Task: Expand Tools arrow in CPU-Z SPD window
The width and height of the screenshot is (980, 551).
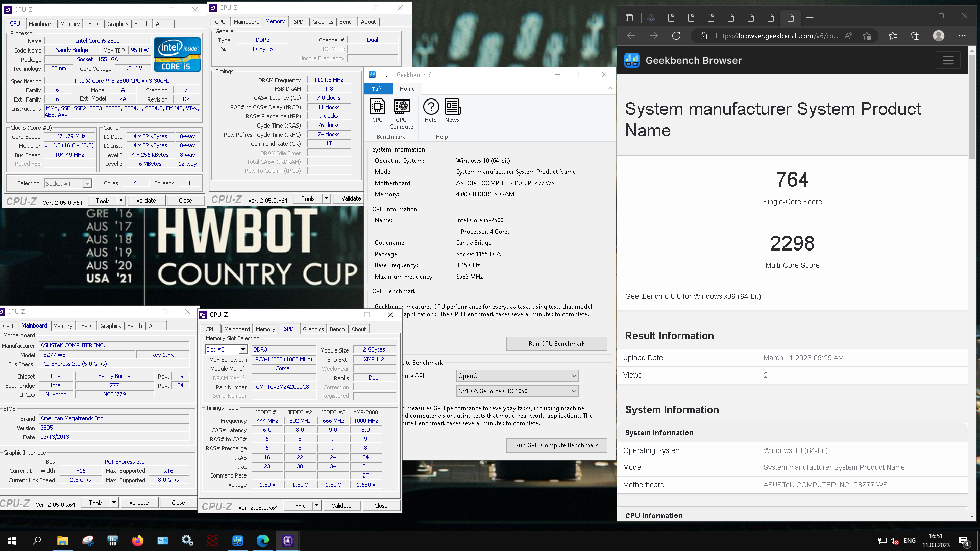Action: [x=316, y=506]
